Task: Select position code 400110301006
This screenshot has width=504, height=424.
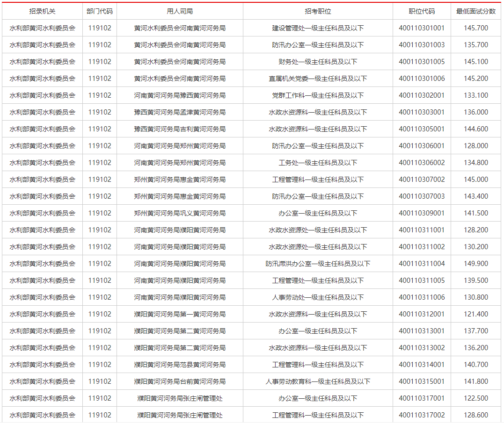Action: click(x=422, y=79)
